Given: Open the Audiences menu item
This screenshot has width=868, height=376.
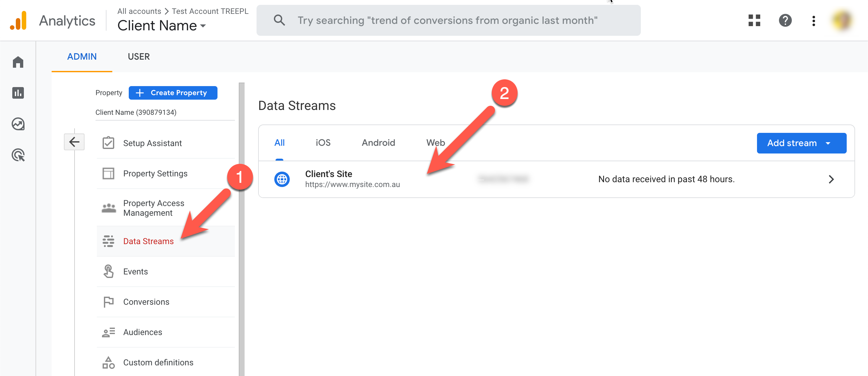Looking at the screenshot, I should pos(166,332).
